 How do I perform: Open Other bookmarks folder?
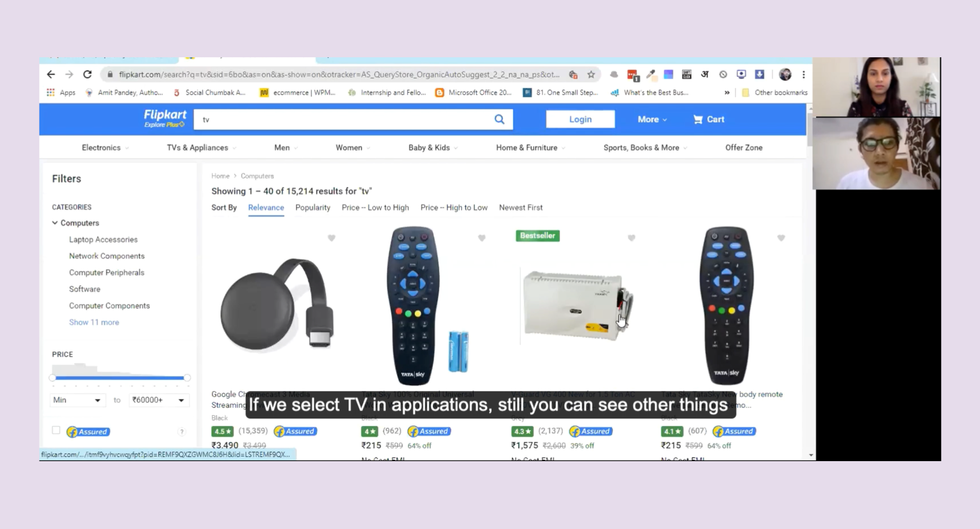click(774, 92)
